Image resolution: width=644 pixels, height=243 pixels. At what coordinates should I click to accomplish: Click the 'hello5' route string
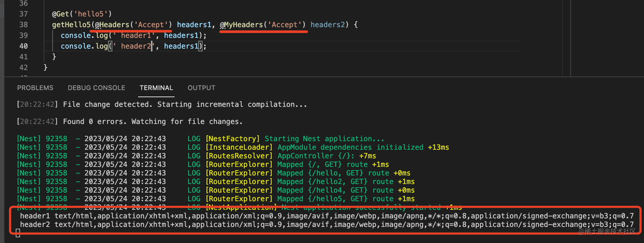tap(91, 14)
